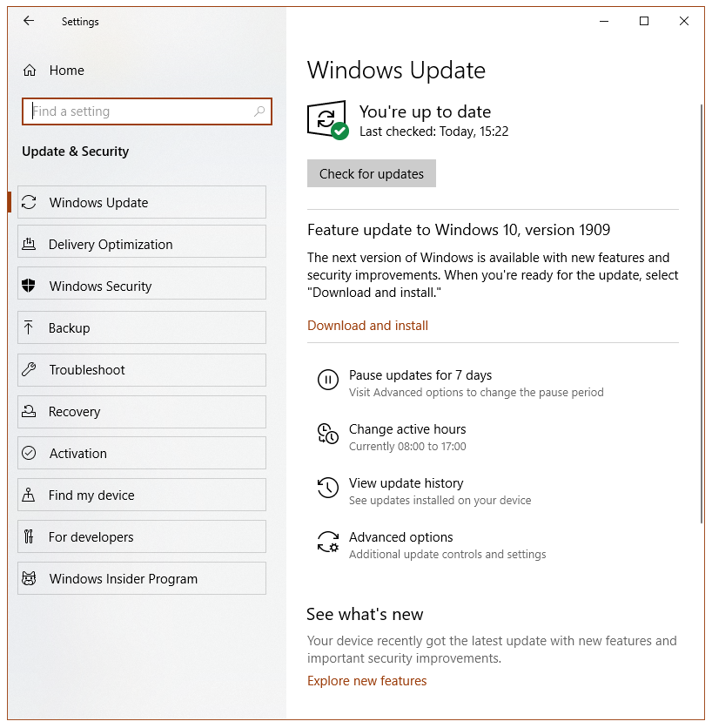Screen dimensions: 712x728
Task: Open For developers settings
Action: [x=142, y=536]
